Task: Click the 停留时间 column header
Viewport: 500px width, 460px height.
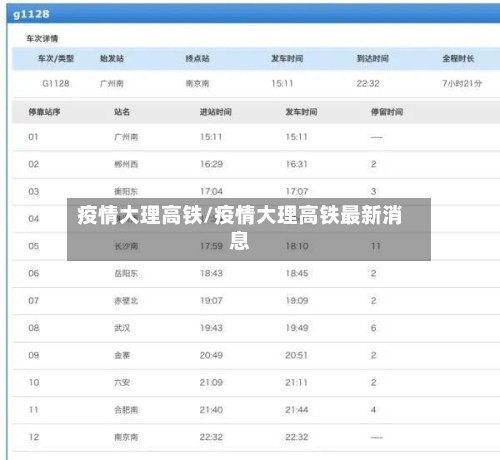Action: (387, 112)
